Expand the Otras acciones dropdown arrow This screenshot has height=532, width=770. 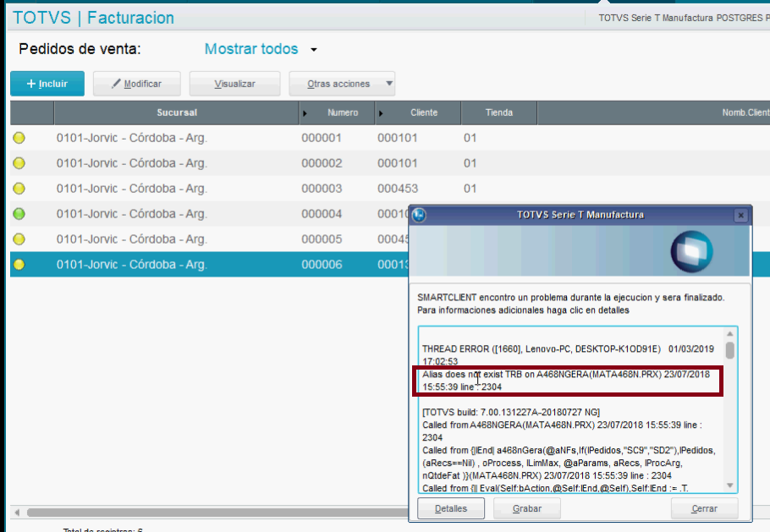pos(389,84)
